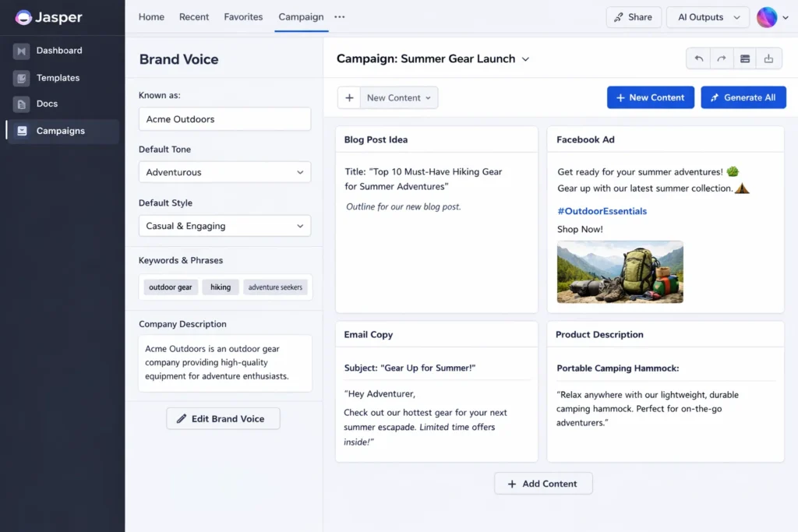Open the AI Outputs dropdown
798x532 pixels.
coord(707,16)
